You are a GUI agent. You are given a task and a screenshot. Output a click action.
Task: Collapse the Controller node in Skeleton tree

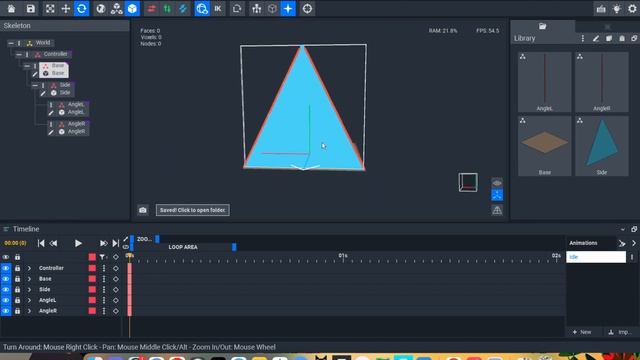(19, 54)
